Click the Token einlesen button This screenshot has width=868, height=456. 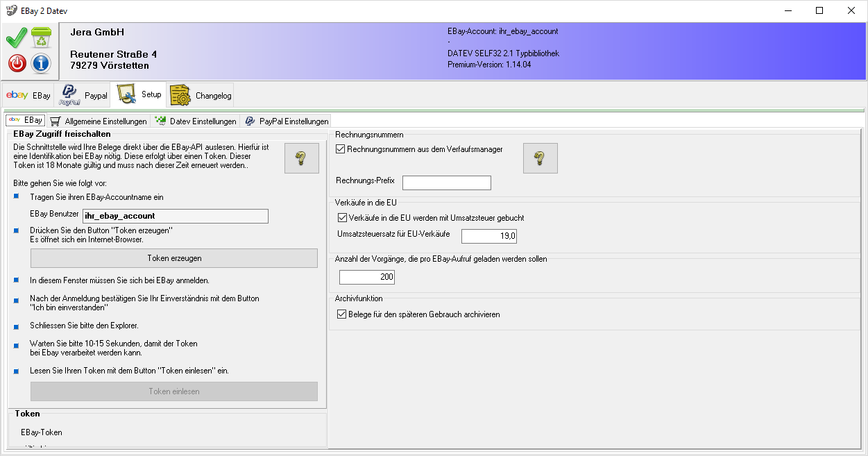pyautogui.click(x=173, y=391)
